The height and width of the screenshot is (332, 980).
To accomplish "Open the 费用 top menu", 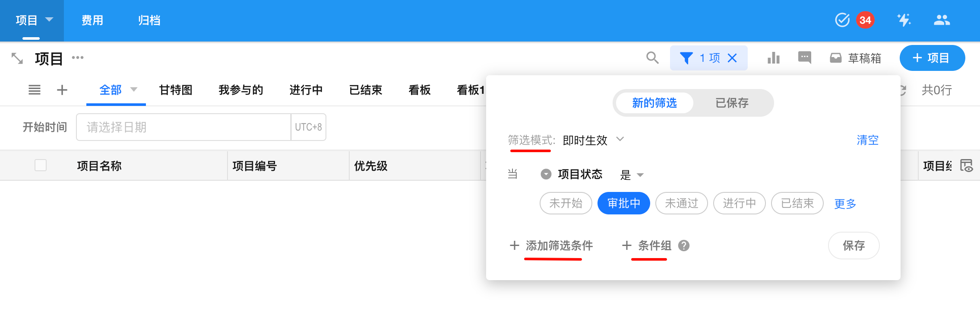I will (92, 20).
